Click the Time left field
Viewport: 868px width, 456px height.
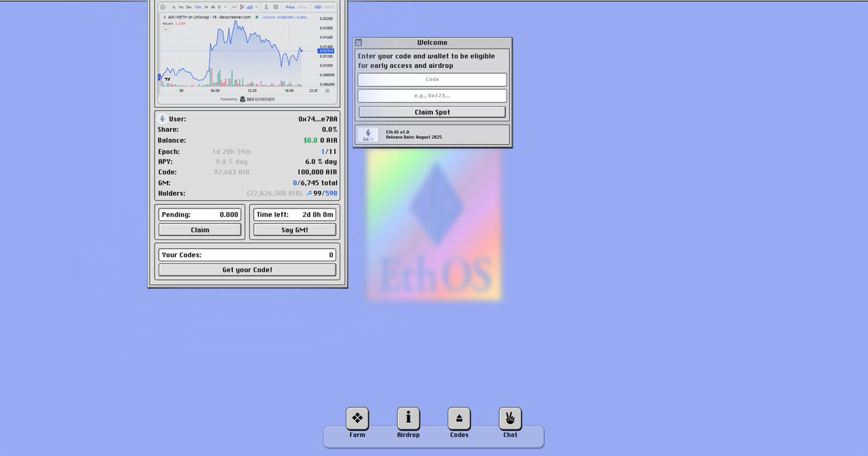pyautogui.click(x=294, y=214)
